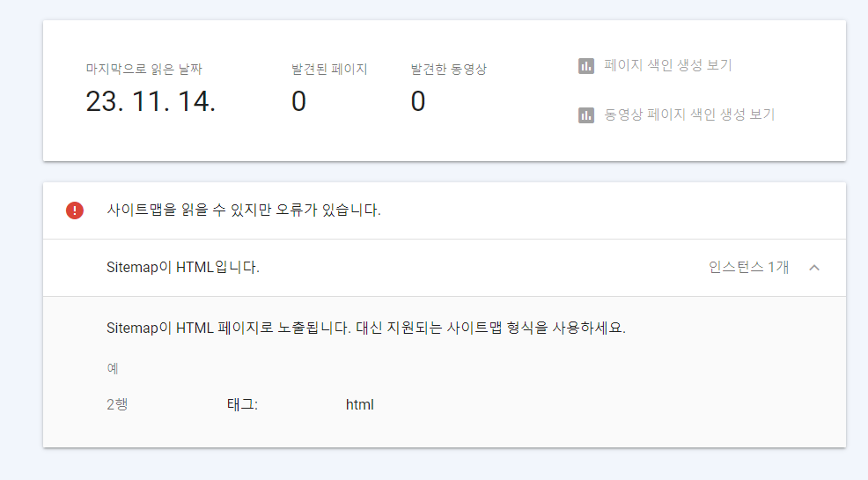The width and height of the screenshot is (868, 480).
Task: Open the 페이지 색인 생성 보기 link
Action: pyautogui.click(x=667, y=66)
